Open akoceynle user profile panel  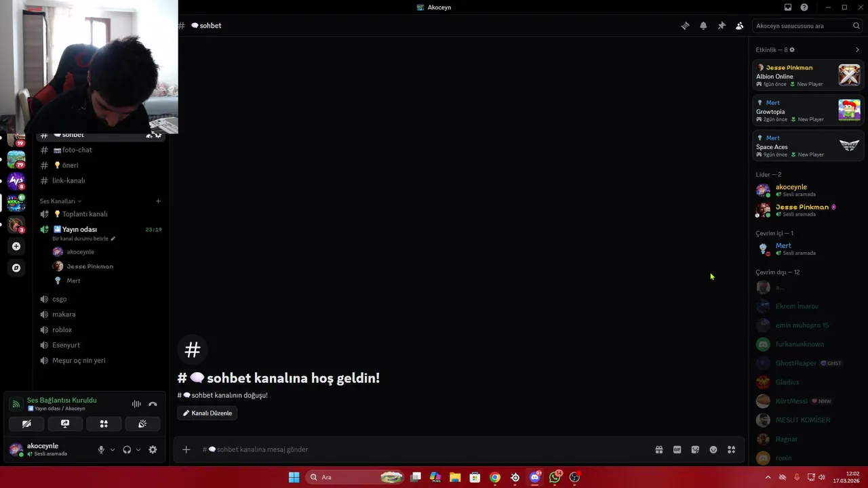(48, 449)
